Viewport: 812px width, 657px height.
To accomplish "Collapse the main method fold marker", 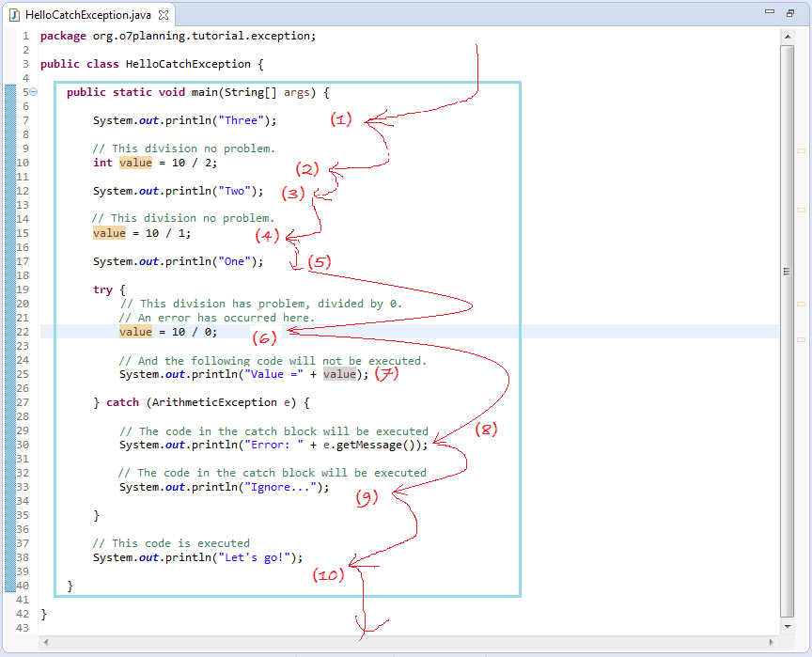I will (x=34, y=92).
